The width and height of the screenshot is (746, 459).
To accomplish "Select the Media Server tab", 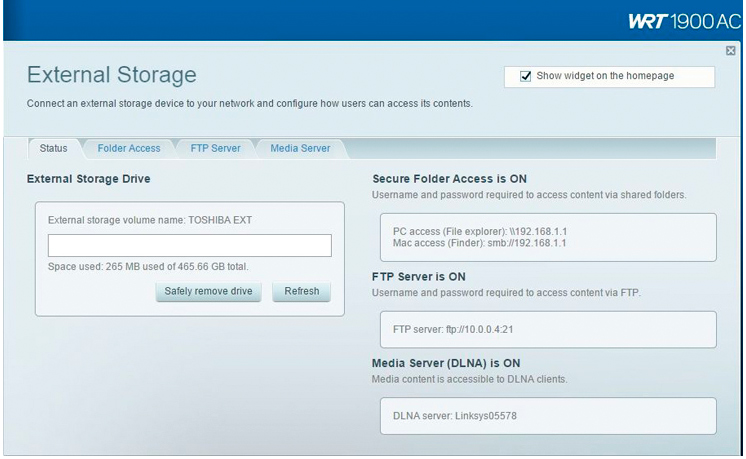I will (300, 148).
